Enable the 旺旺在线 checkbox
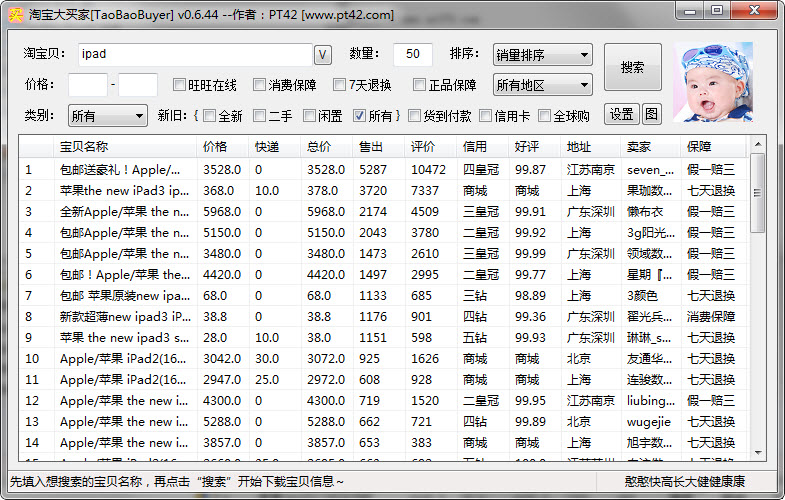The height and width of the screenshot is (500, 785). pos(180,85)
